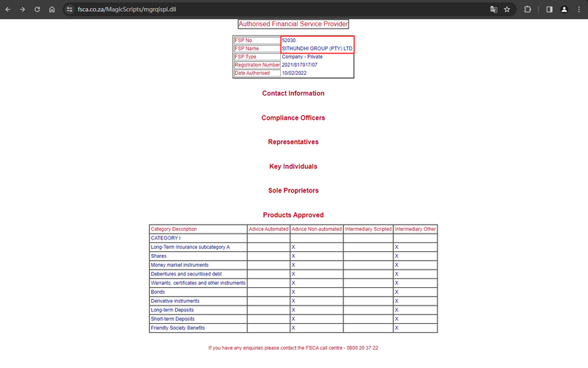The image size is (588, 368).
Task: Click the Company - Private value
Action: (x=302, y=57)
